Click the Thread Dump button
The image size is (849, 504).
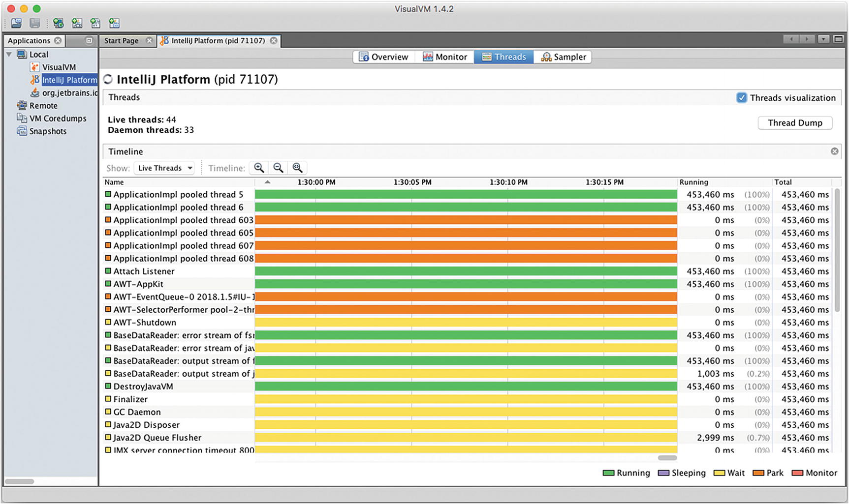(x=795, y=122)
